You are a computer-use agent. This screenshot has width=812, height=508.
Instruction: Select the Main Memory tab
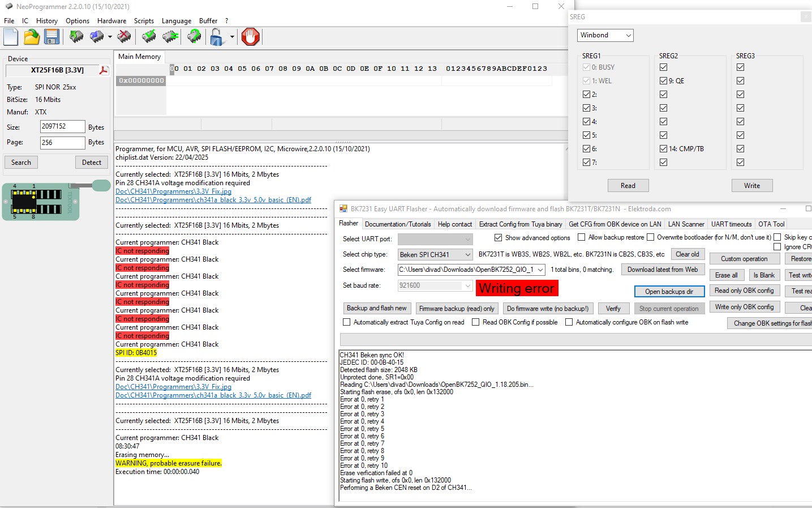pyautogui.click(x=139, y=57)
